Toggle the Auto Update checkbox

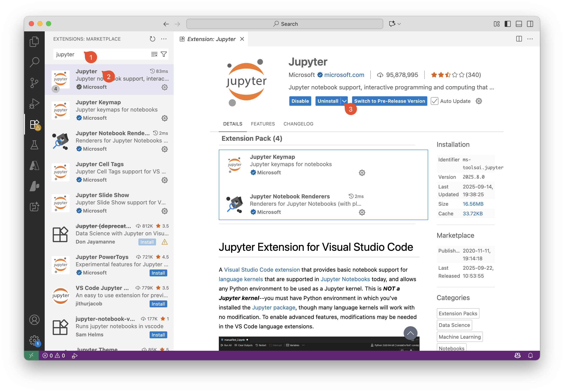pyautogui.click(x=434, y=101)
